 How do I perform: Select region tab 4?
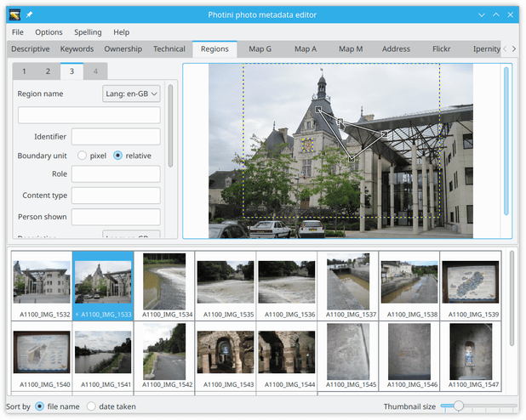pyautogui.click(x=95, y=71)
